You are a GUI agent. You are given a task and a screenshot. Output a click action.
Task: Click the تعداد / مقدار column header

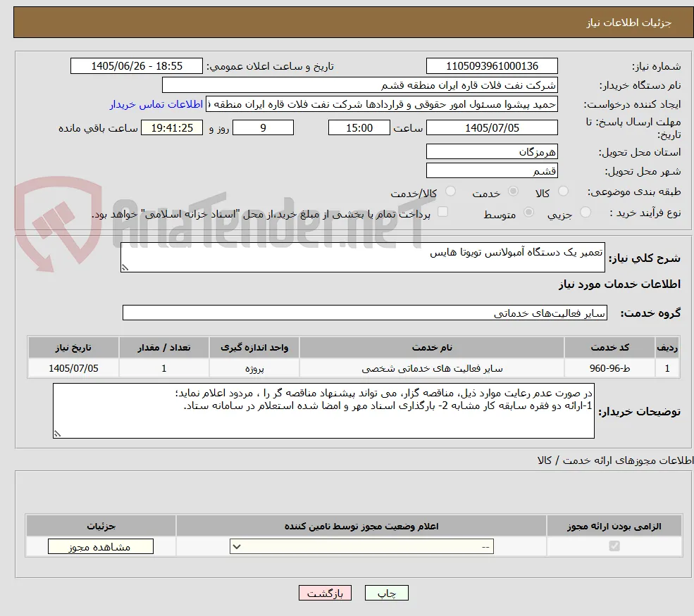(x=163, y=348)
